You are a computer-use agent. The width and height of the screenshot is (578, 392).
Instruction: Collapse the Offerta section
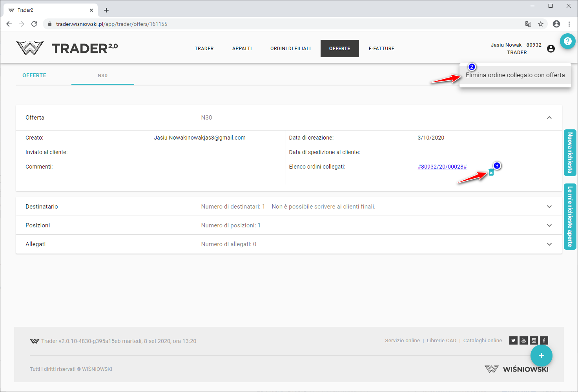[x=549, y=118]
